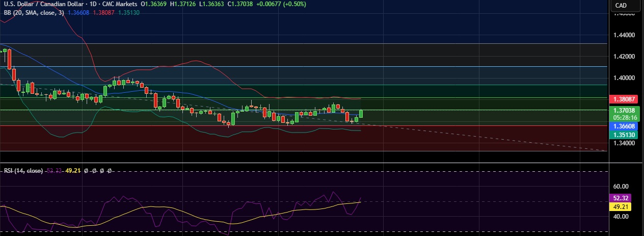Click the yellow 49.21 RSI average axis label
This screenshot has width=644, height=236.
[x=622, y=207]
